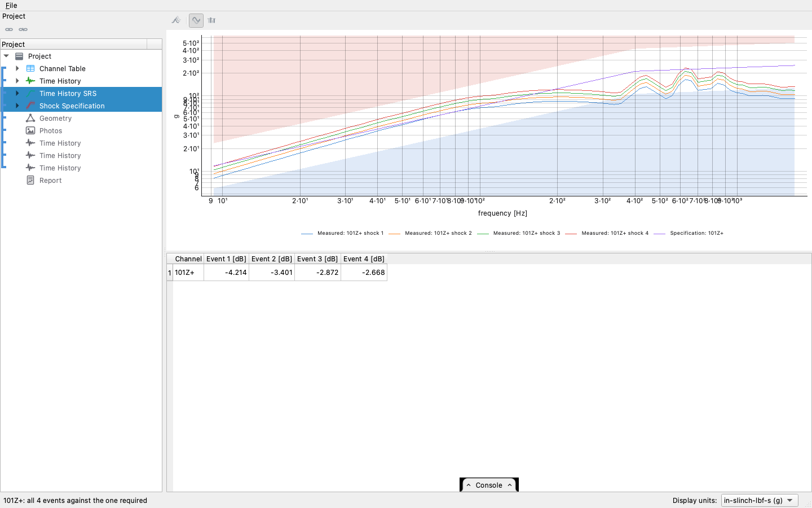This screenshot has width=812, height=508.
Task: Click the Display units label
Action: point(695,501)
